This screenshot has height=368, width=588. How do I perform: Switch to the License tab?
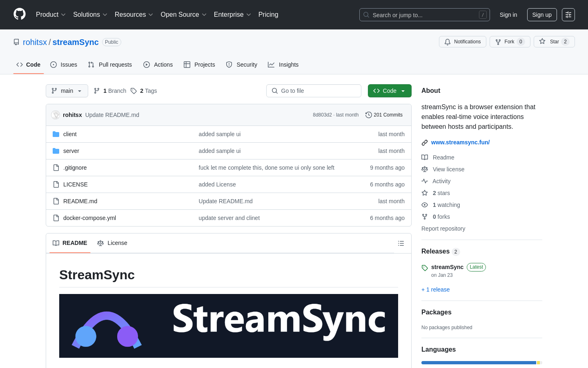tap(112, 243)
